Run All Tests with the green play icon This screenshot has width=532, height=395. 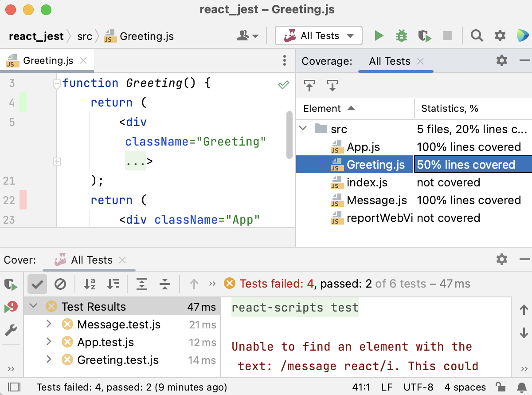click(379, 36)
